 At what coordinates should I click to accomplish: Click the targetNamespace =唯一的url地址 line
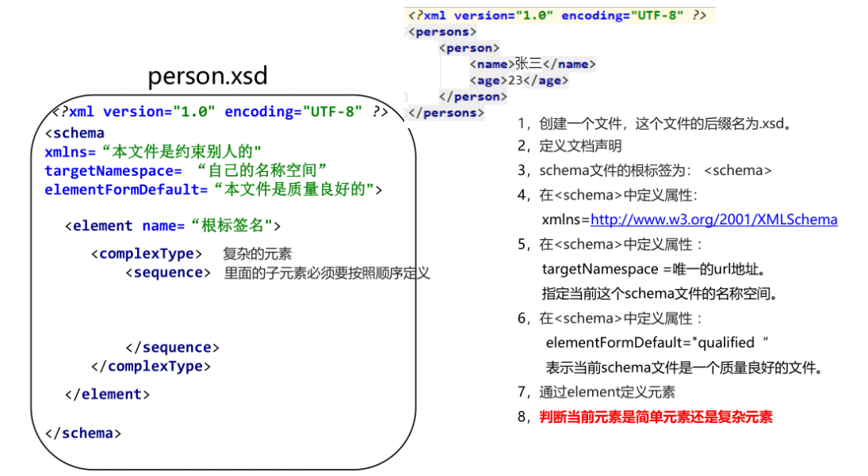pos(654,269)
